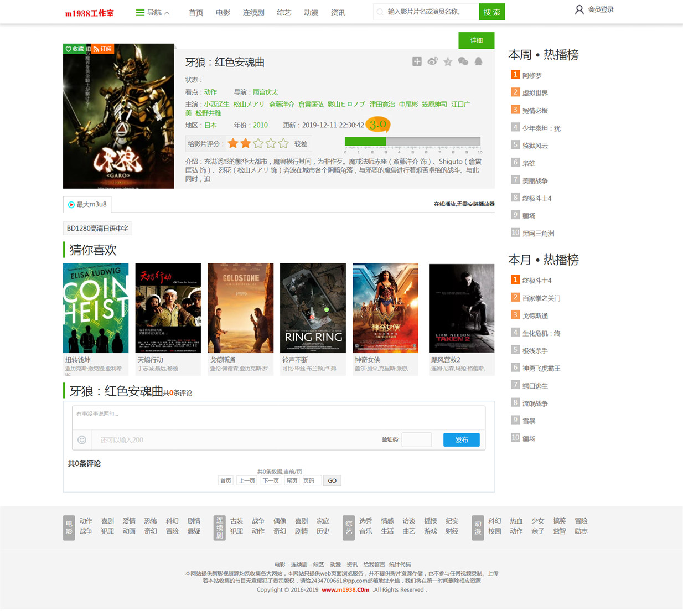
Task: Focus the 验证码 captcha field
Action: (x=417, y=440)
